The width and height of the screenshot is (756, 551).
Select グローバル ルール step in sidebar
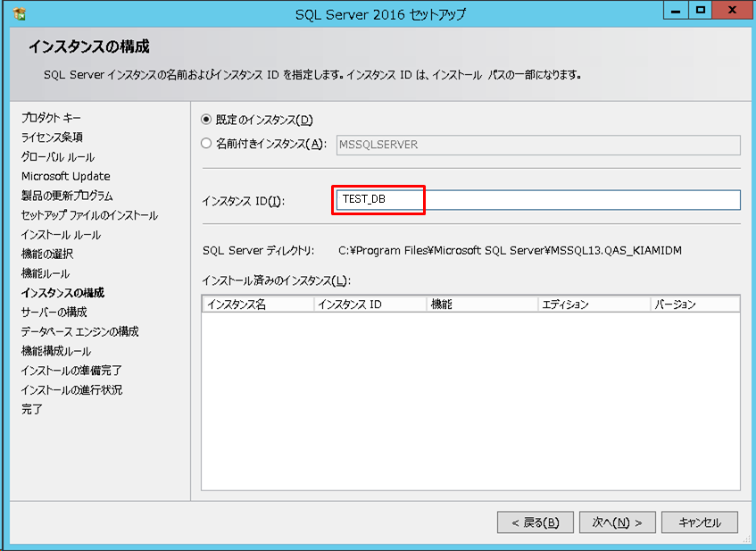tap(58, 157)
